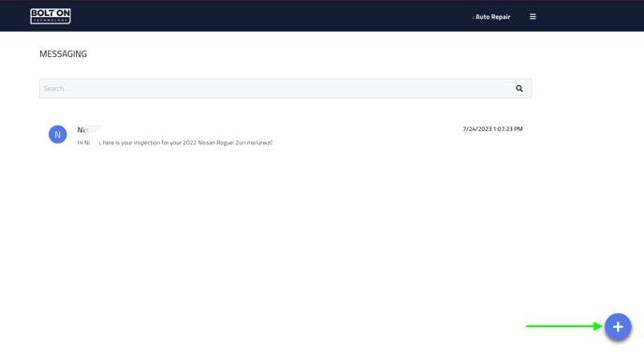
Task: Click the 'Hi' greeting starting the message preview
Action: click(x=80, y=142)
